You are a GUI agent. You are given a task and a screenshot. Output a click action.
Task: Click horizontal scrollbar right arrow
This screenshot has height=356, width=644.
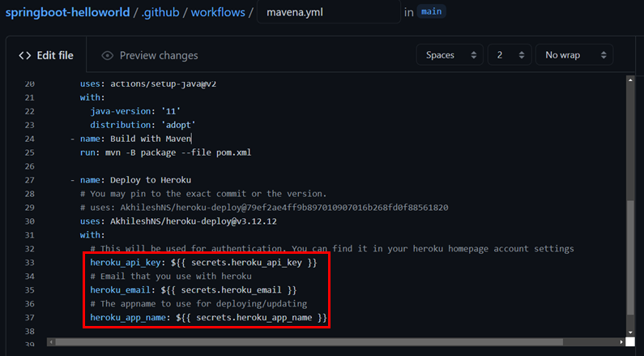tap(621, 342)
